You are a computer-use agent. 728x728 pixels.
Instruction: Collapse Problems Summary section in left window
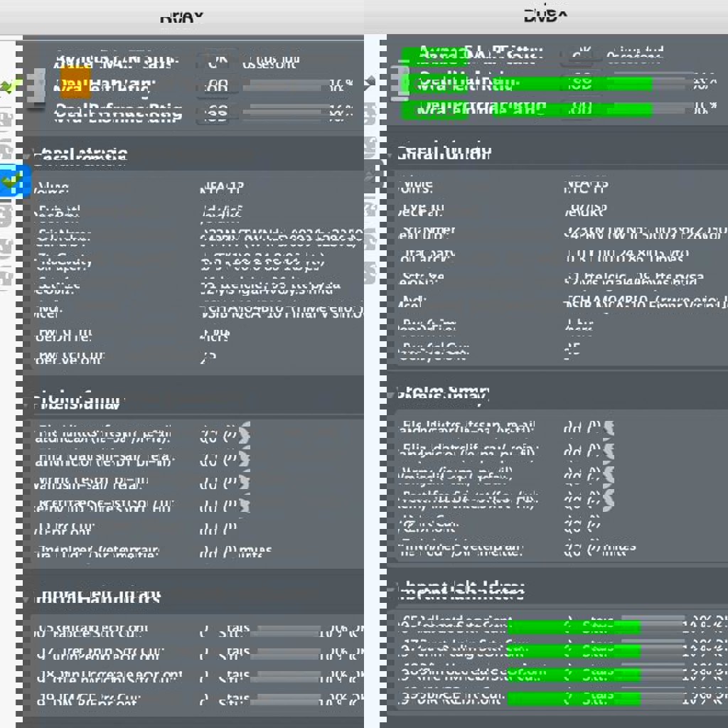[28, 403]
